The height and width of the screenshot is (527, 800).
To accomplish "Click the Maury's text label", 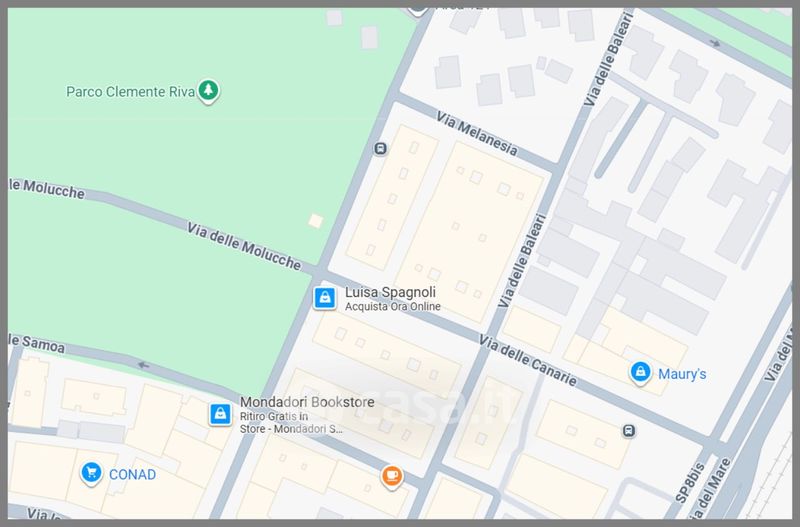I will click(683, 374).
